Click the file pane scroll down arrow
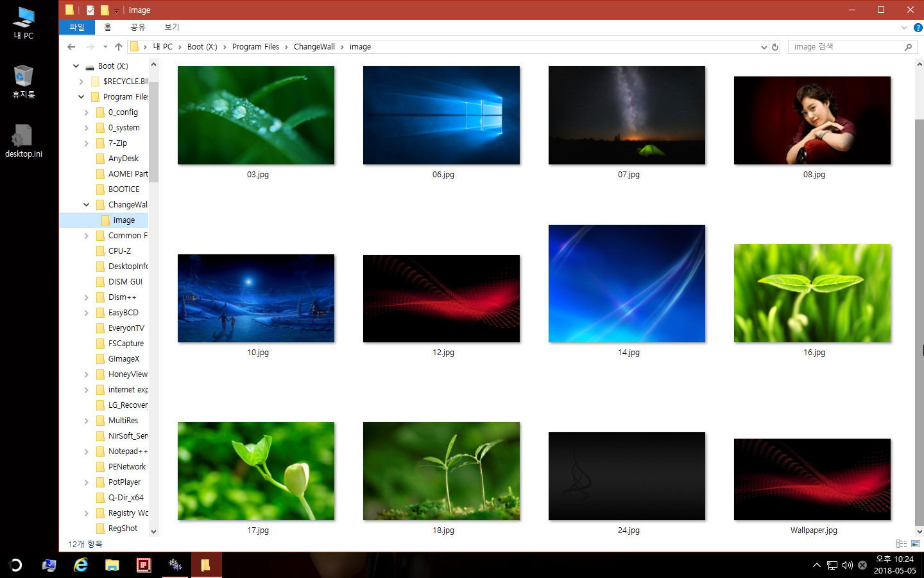 [919, 531]
